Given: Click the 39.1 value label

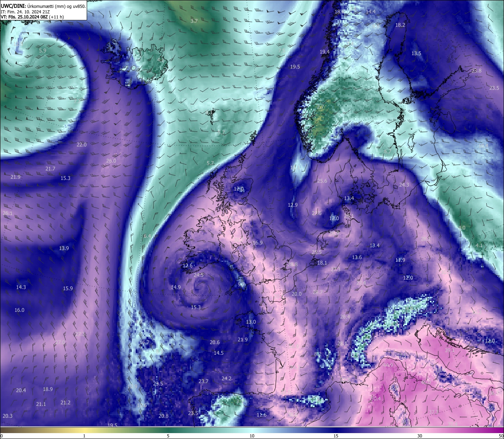Looking at the screenshot, I should click(449, 350).
